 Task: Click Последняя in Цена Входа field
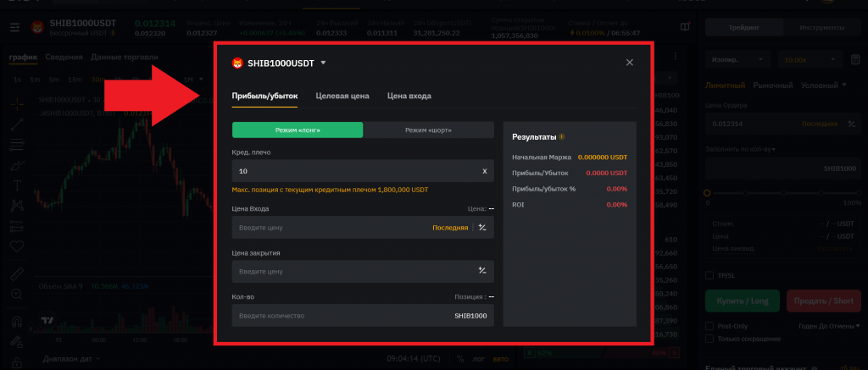click(x=450, y=227)
